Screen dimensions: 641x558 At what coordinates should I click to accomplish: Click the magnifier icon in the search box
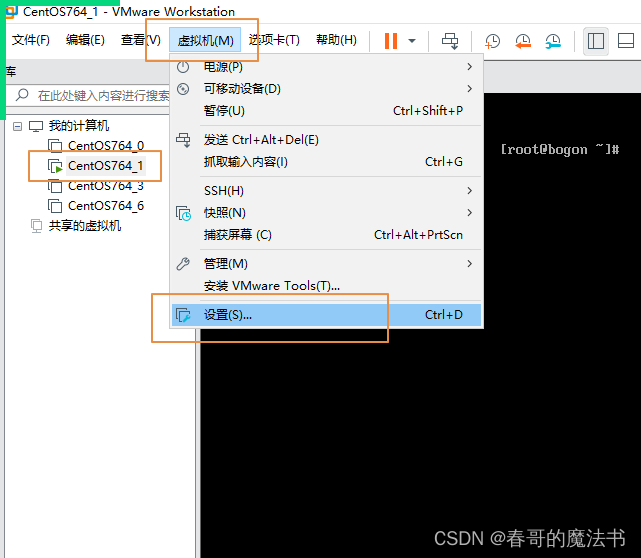[x=22, y=95]
